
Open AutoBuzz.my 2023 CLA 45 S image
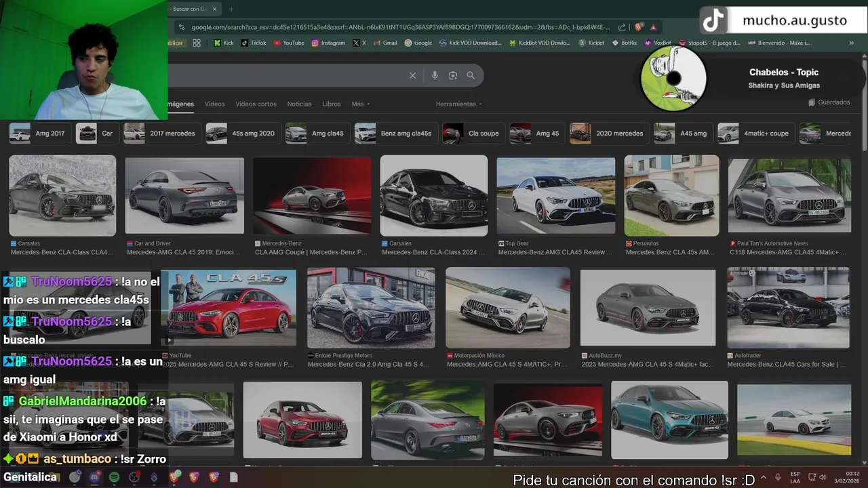(x=648, y=308)
